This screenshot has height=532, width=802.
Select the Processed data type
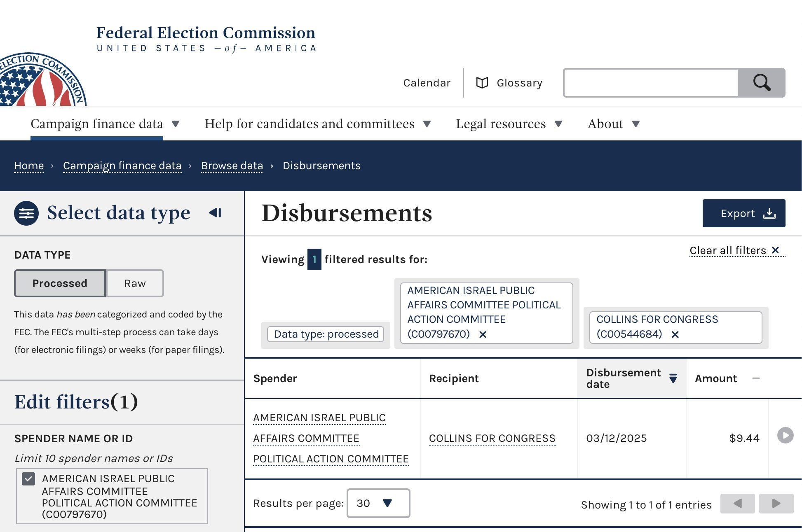pos(60,283)
